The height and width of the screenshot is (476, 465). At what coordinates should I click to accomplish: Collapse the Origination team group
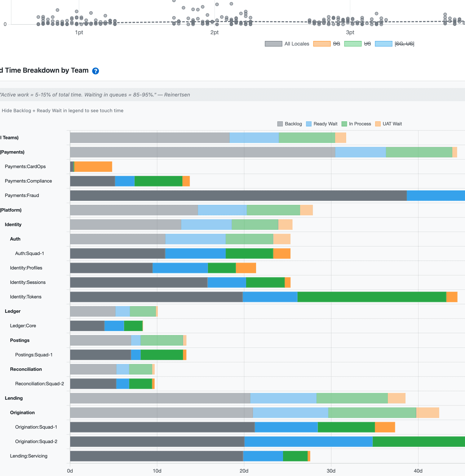pyautogui.click(x=22, y=413)
